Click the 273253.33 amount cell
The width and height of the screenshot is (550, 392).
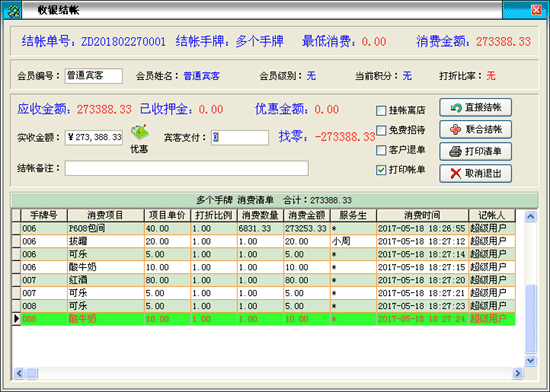[307, 229]
